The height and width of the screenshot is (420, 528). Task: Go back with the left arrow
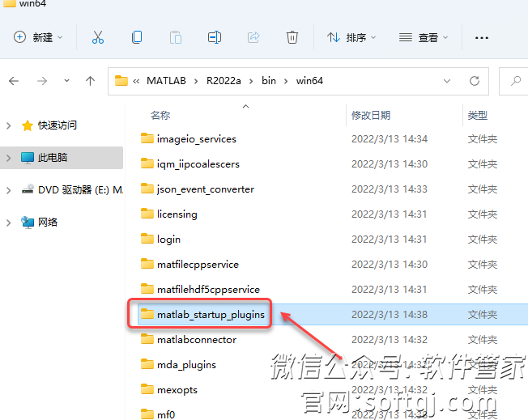[x=14, y=81]
